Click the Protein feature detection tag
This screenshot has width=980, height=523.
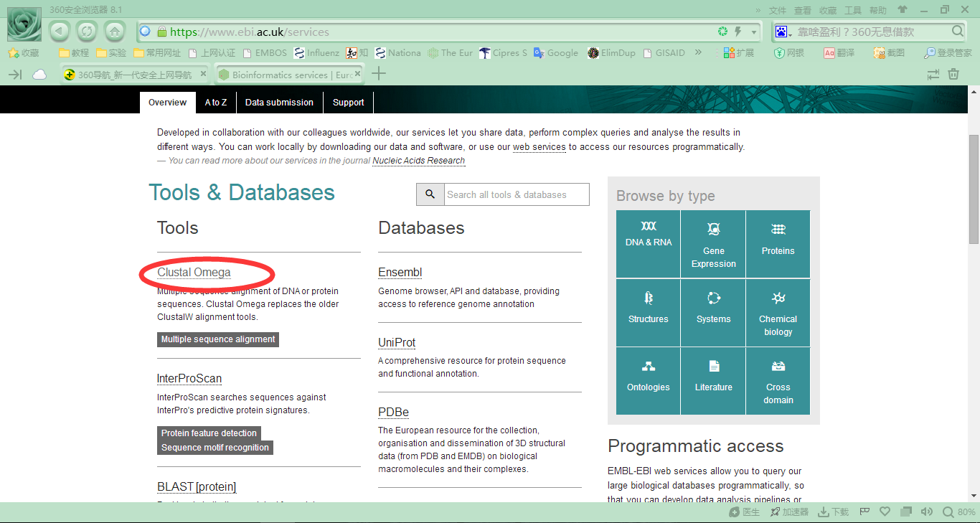point(209,433)
